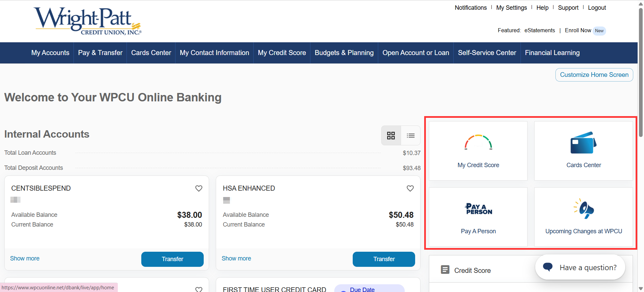Viewport: 644px width, 292px height.
Task: Click the Pay A Person logo icon
Action: coord(478,209)
